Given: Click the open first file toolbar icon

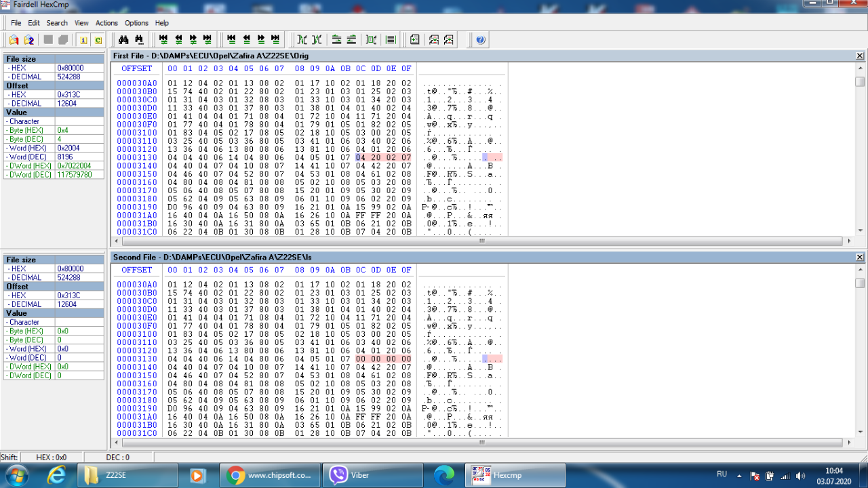Looking at the screenshot, I should click(x=14, y=40).
